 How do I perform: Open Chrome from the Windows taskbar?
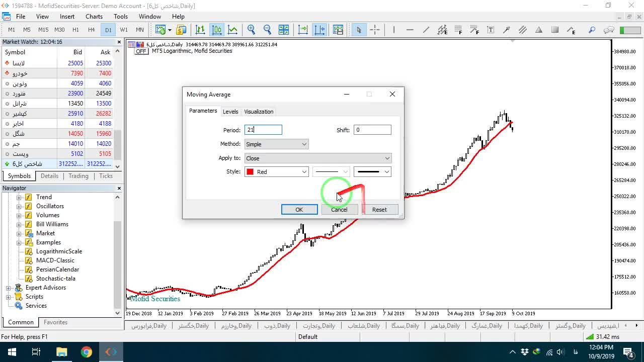(86, 352)
